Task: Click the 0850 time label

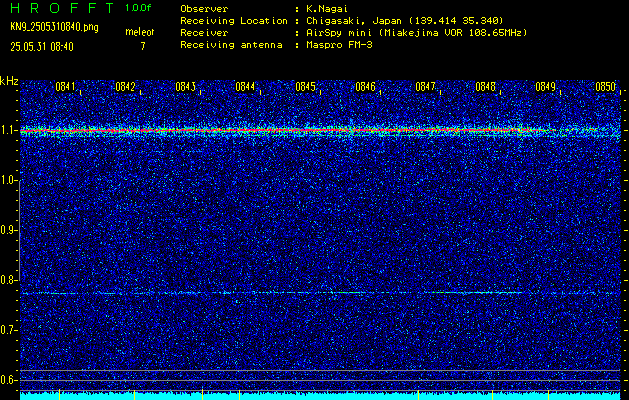Action: tap(605, 87)
